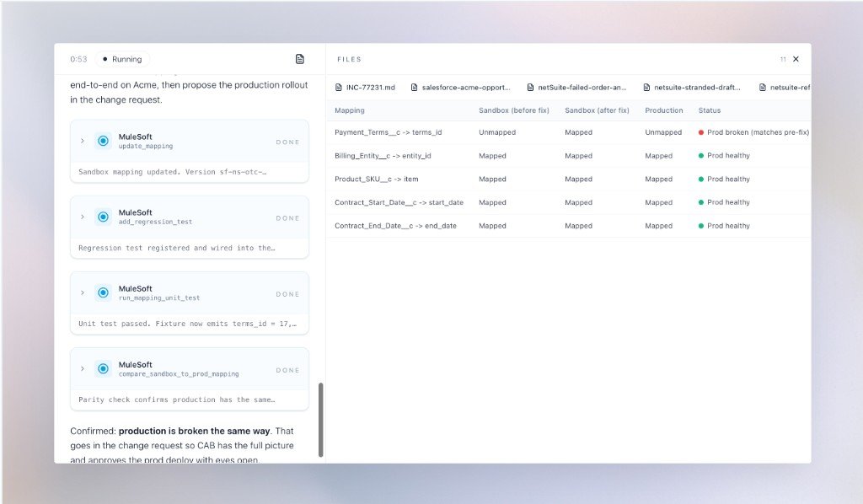Select the Product_SKU__c -> item row
The width and height of the screenshot is (863, 504).
(x=568, y=179)
